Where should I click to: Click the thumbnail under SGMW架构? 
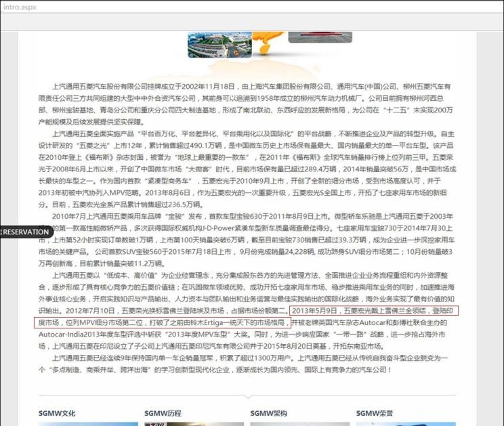click(x=300, y=424)
